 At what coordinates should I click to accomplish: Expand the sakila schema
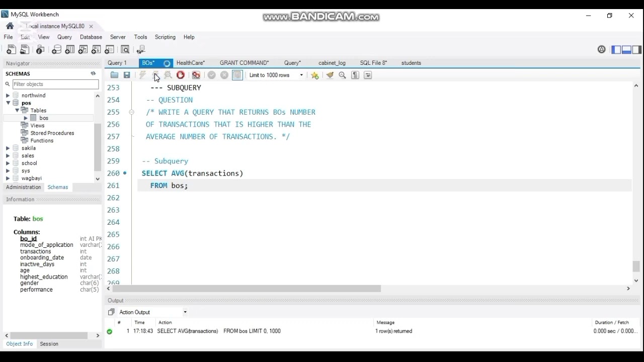[8, 148]
